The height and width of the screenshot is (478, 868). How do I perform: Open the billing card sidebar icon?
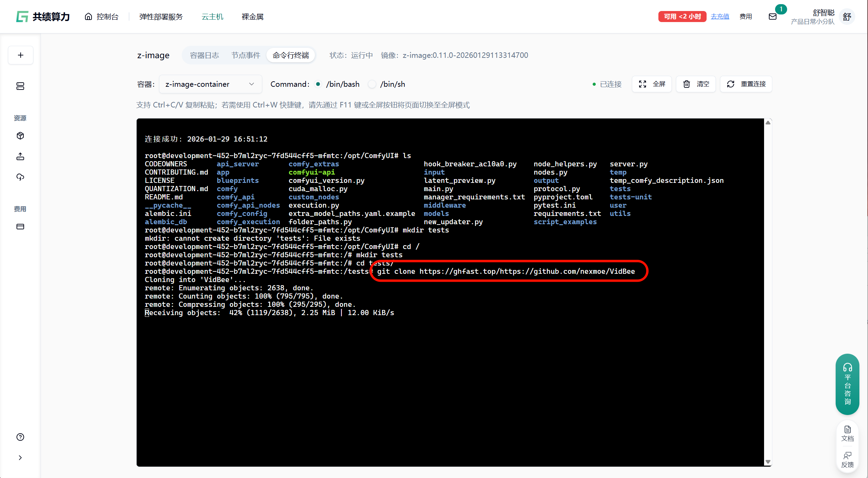pyautogui.click(x=20, y=227)
